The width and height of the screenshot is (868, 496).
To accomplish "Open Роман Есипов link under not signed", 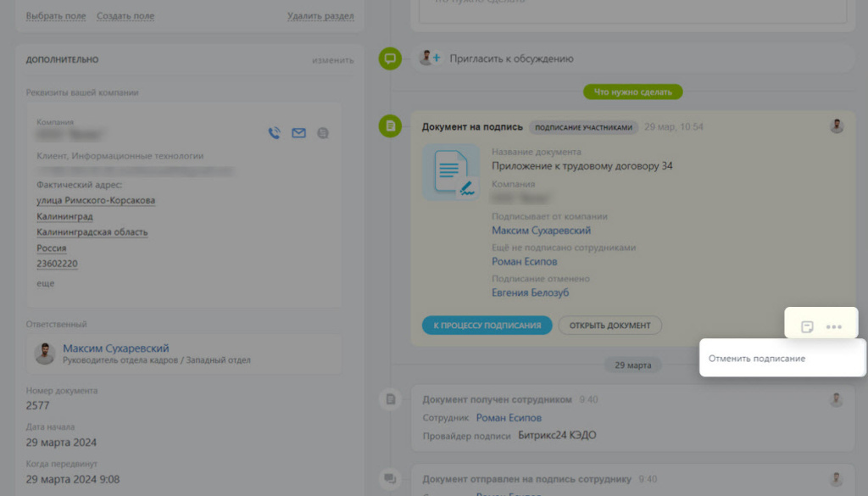I will (x=524, y=261).
